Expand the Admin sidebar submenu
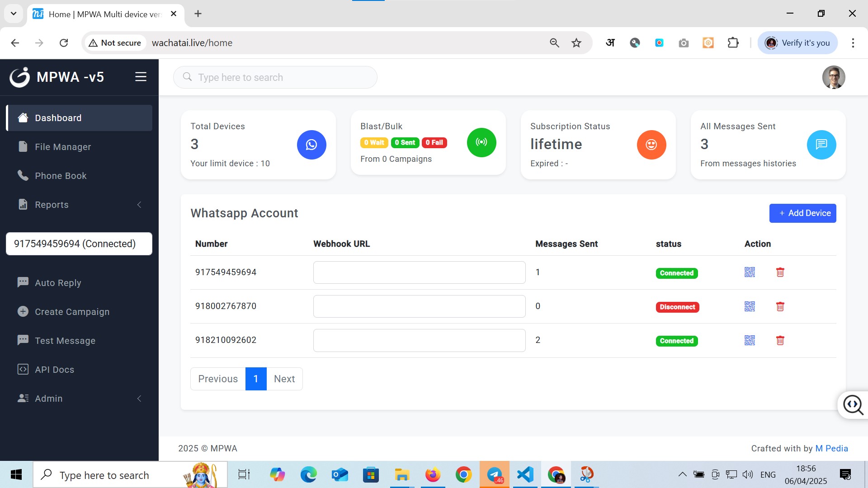This screenshot has height=488, width=868. coord(79,399)
